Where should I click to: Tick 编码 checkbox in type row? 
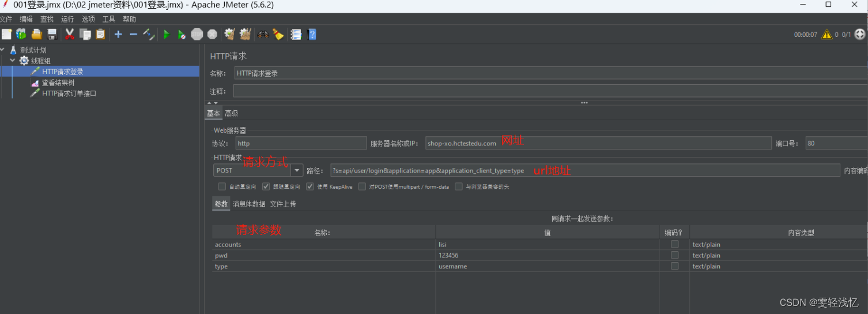pyautogui.click(x=674, y=266)
